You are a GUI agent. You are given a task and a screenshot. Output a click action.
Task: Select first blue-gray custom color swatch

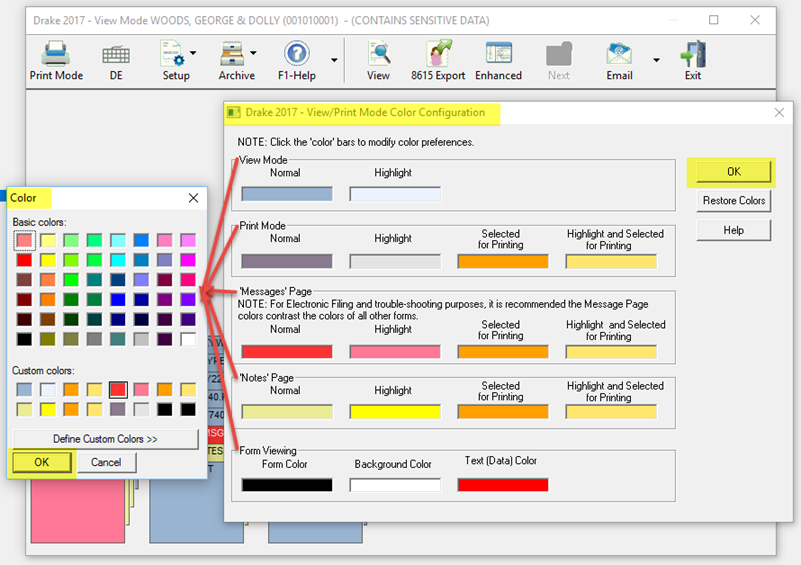pyautogui.click(x=24, y=390)
